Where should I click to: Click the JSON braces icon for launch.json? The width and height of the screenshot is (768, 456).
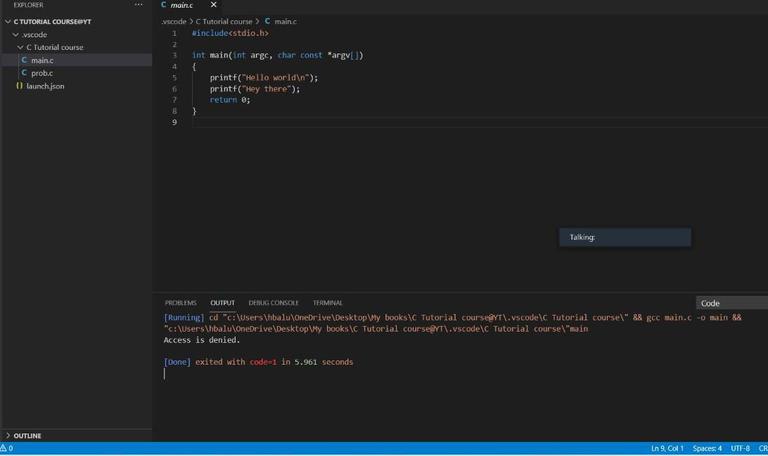(x=19, y=86)
